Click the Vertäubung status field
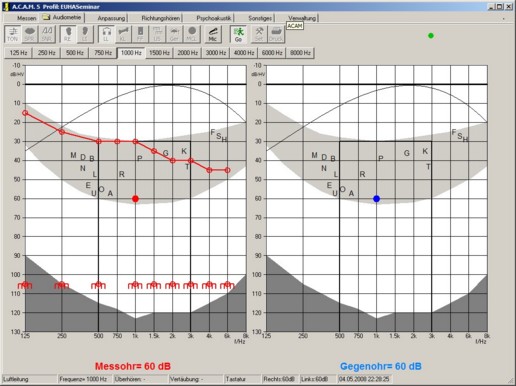This screenshot has width=516, height=386. (x=196, y=379)
